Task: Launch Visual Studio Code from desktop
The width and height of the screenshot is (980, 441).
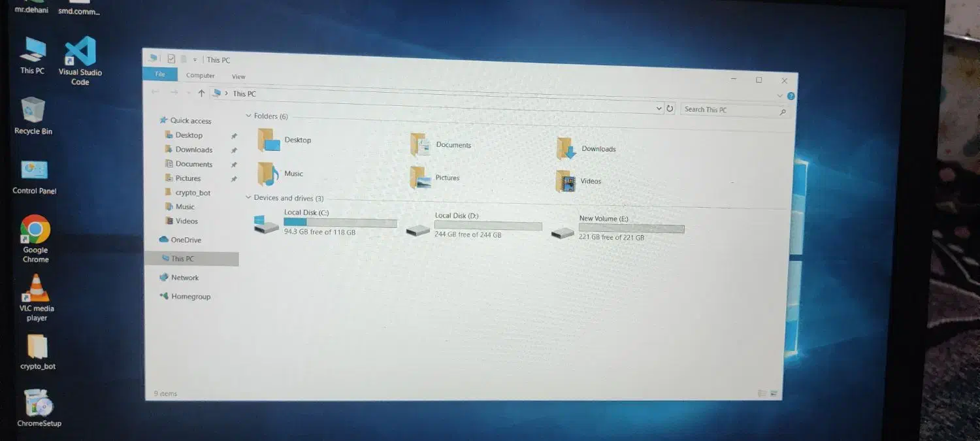Action: point(80,61)
